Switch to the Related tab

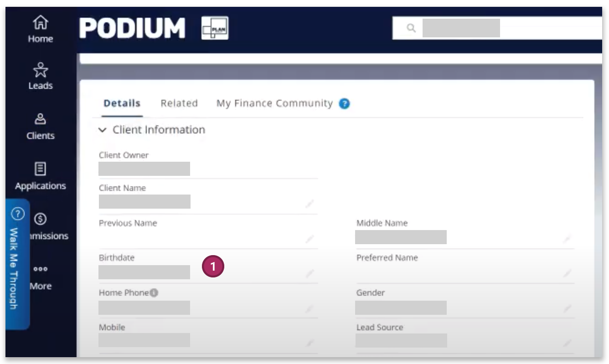[x=179, y=103]
